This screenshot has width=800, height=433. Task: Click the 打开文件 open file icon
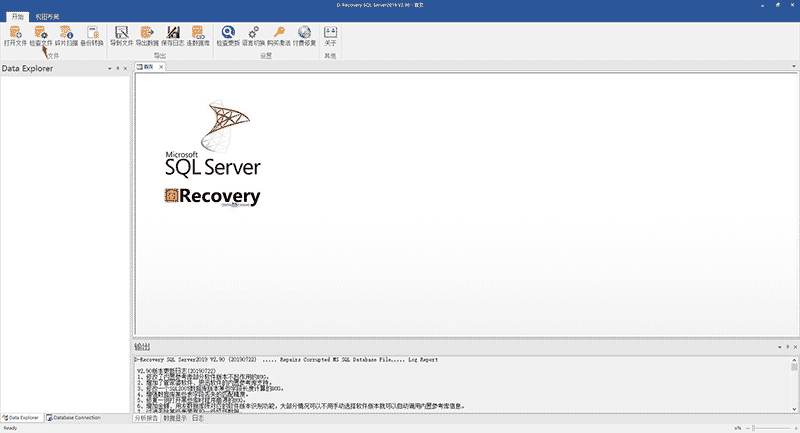15,33
